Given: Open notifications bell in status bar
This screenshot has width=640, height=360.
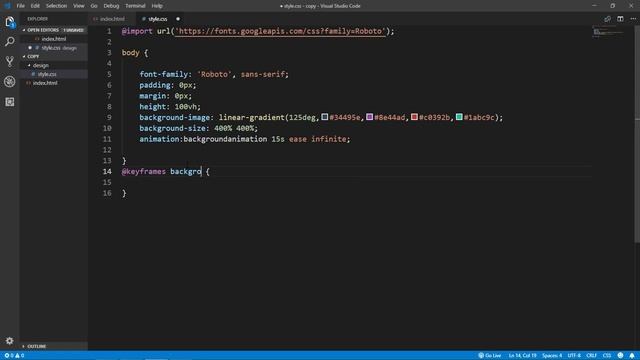Looking at the screenshot, I should pyautogui.click(x=632, y=356).
